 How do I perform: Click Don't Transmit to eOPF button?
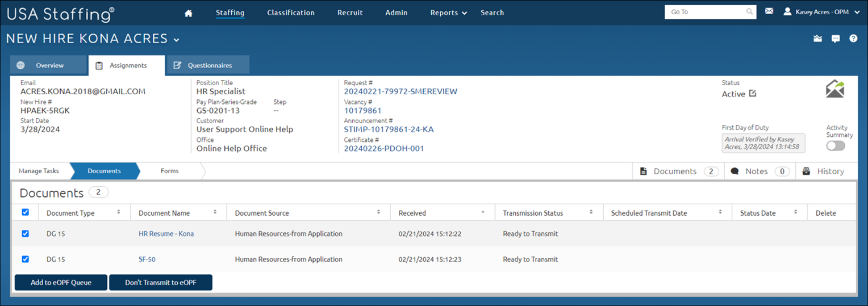click(161, 283)
